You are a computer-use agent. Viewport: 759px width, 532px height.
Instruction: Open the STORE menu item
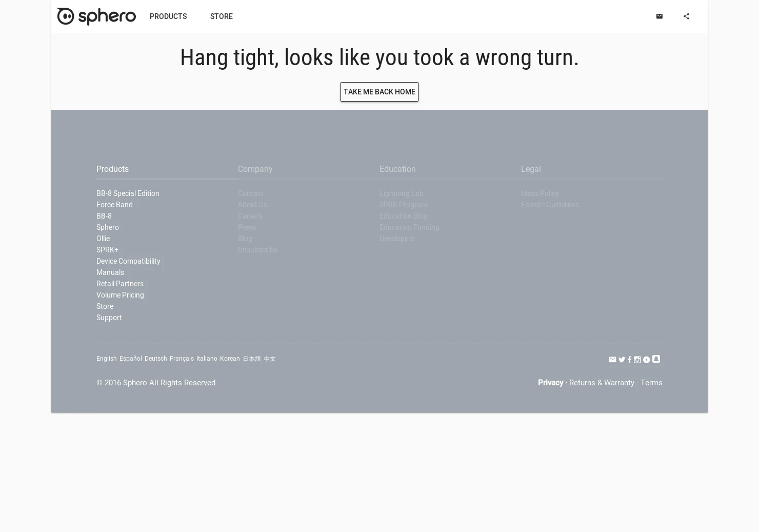[x=222, y=16]
